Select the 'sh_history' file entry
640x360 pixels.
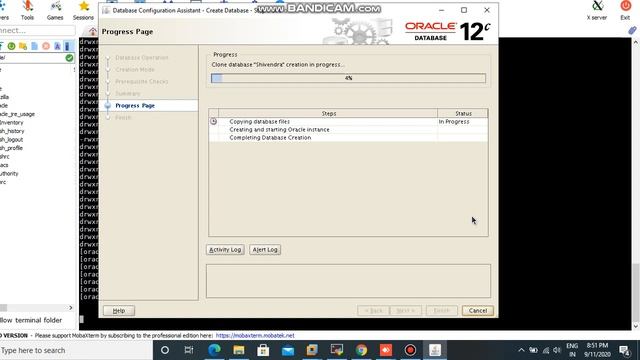(x=12, y=131)
